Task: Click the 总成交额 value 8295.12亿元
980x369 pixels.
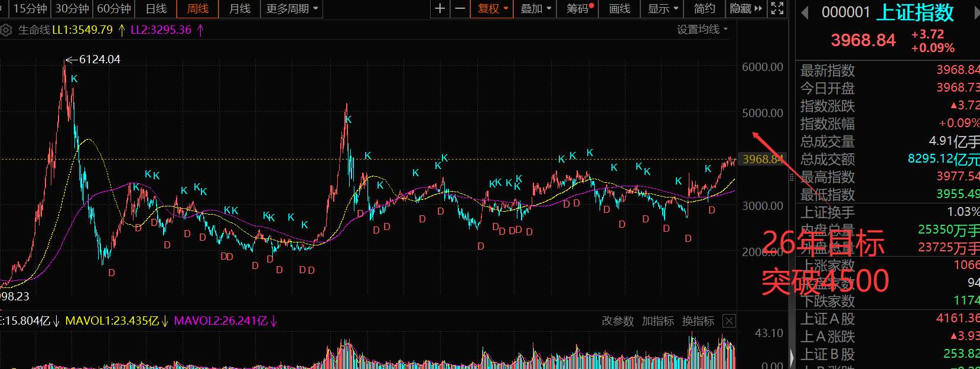Action: pos(943,158)
